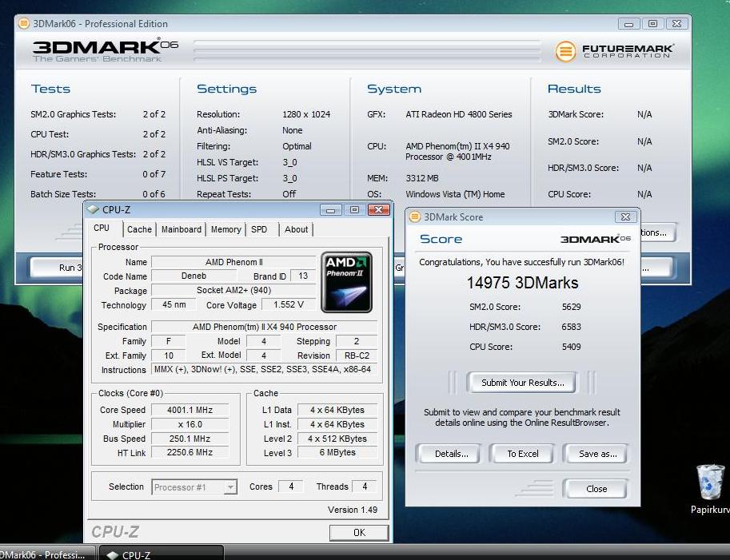Click the Core Speed value 4001.1 MHz
Image resolution: width=730 pixels, height=560 pixels.
pos(190,410)
